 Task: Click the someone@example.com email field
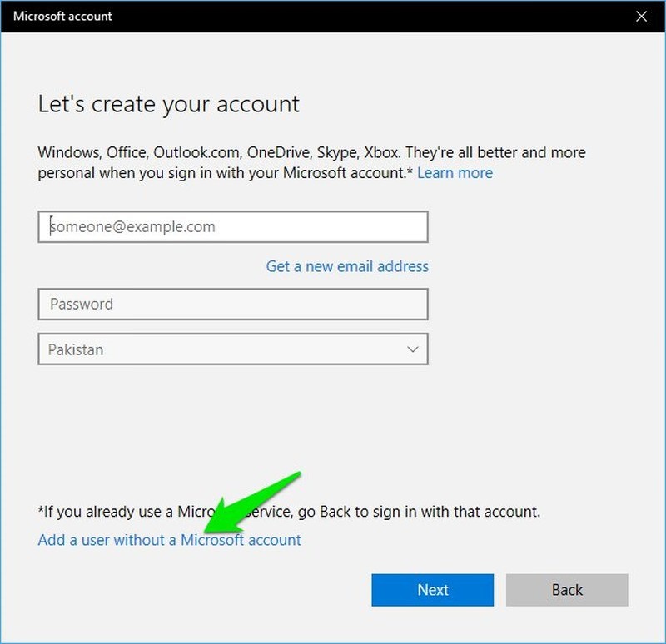(233, 226)
